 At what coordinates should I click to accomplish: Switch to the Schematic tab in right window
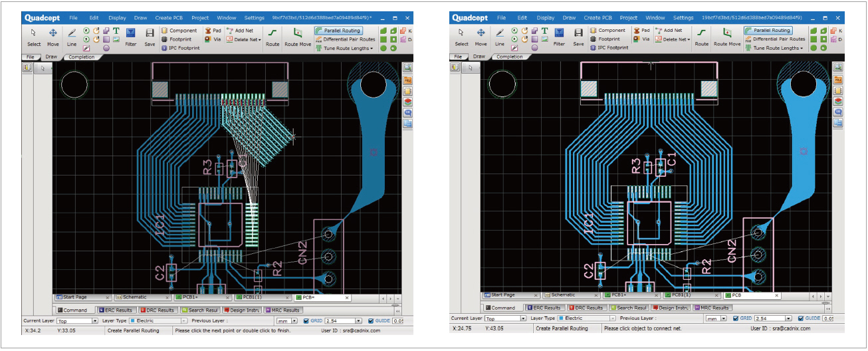[563, 295]
